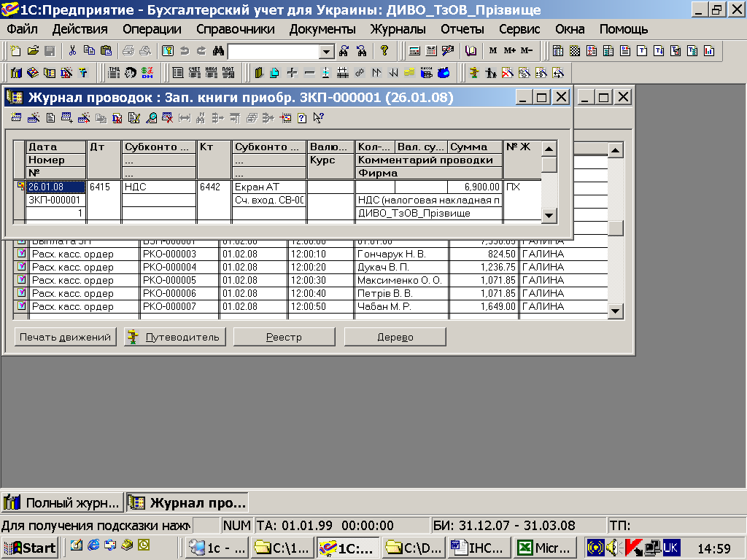Open the calculator icon

(414, 50)
